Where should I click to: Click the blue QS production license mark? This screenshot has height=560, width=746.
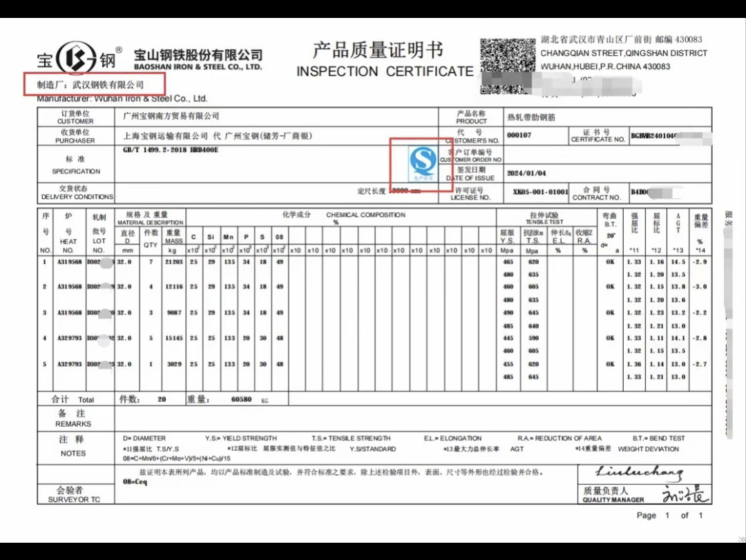[423, 164]
